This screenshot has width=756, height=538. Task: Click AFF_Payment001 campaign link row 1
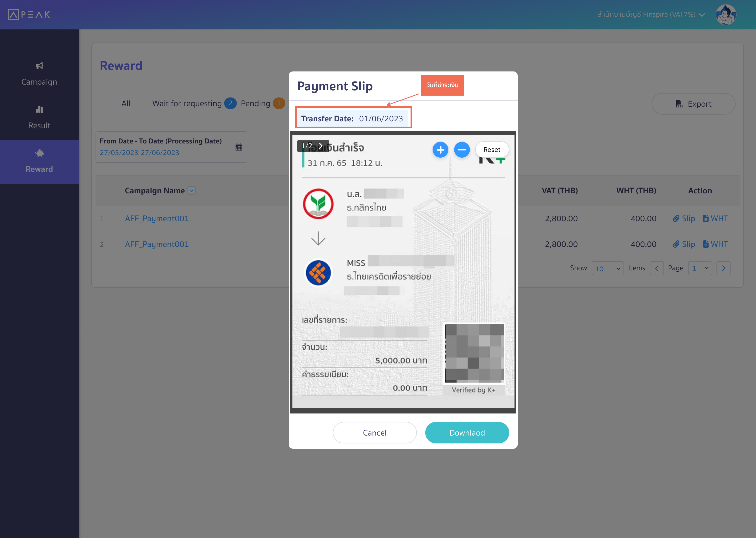point(157,218)
